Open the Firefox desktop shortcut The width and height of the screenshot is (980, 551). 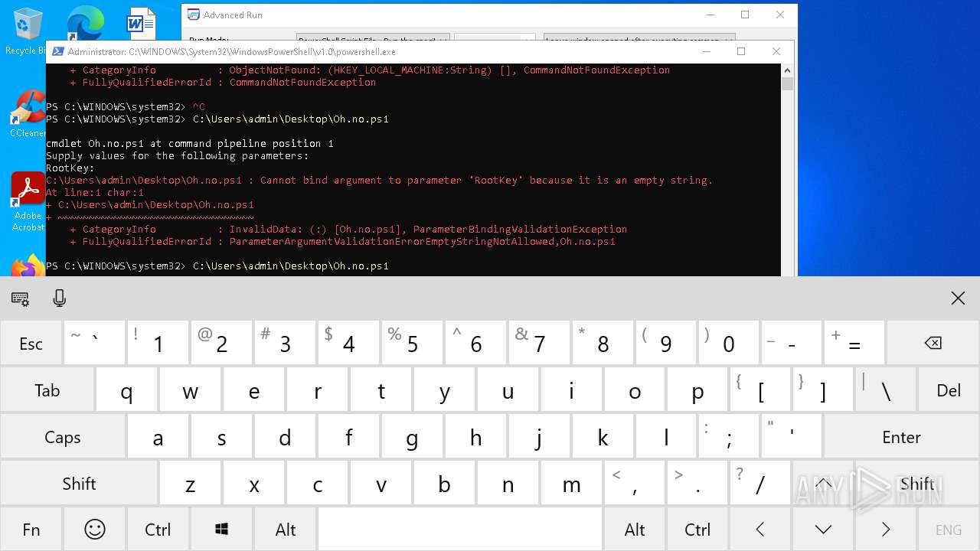coord(28,266)
